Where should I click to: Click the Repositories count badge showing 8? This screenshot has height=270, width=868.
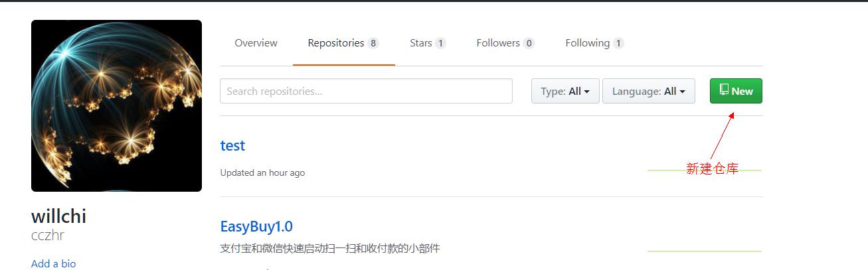373,43
